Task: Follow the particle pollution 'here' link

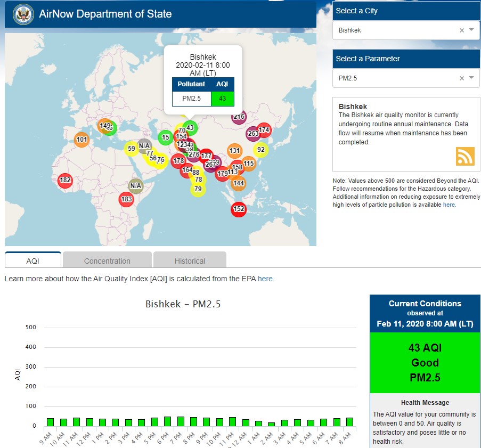Action: click(449, 205)
